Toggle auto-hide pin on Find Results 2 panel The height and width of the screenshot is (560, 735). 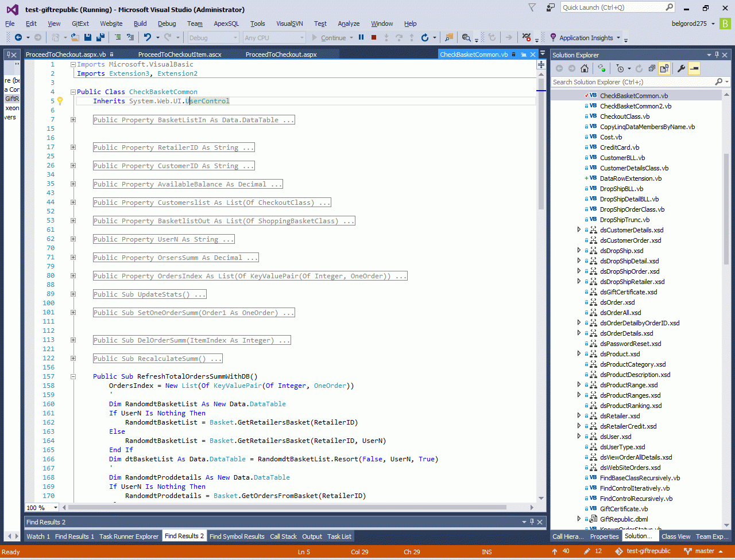(532, 522)
